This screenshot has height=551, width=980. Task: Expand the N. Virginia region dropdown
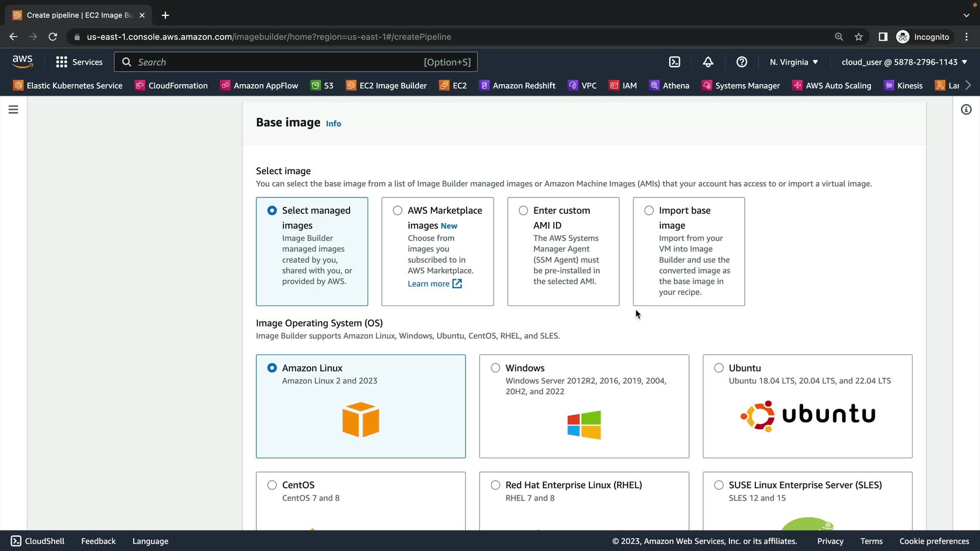[x=794, y=62]
